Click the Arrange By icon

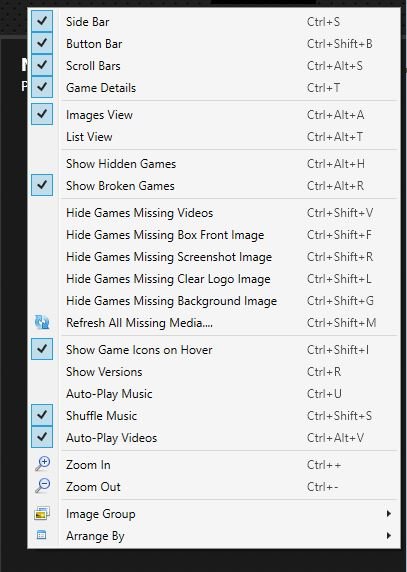click(x=42, y=535)
